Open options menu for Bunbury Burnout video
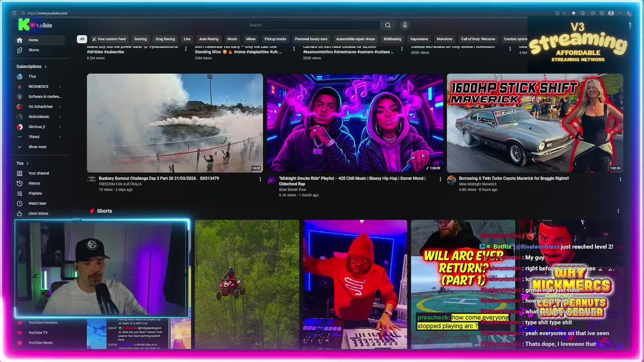 [260, 179]
